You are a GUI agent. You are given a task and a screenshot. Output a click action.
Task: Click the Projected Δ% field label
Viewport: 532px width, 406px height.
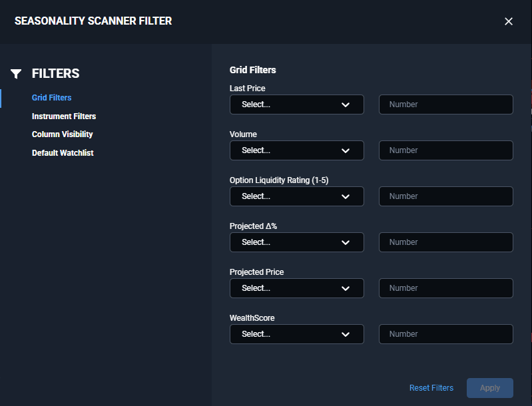coord(253,226)
